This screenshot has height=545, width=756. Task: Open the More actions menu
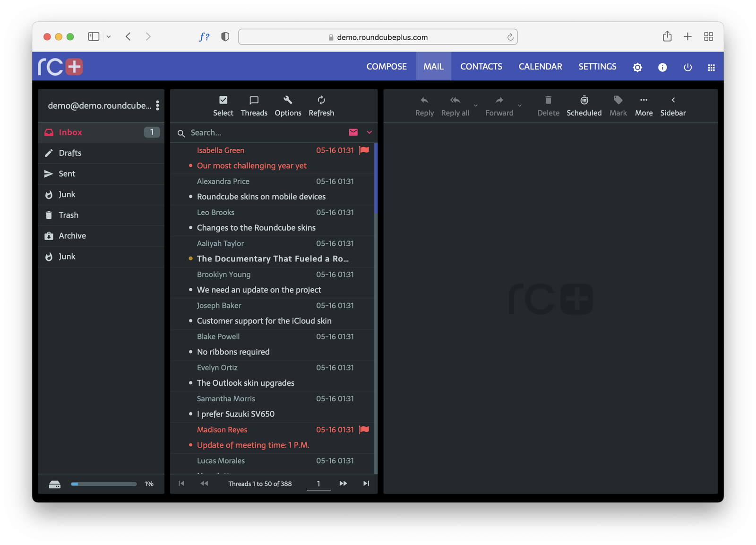[x=644, y=106]
